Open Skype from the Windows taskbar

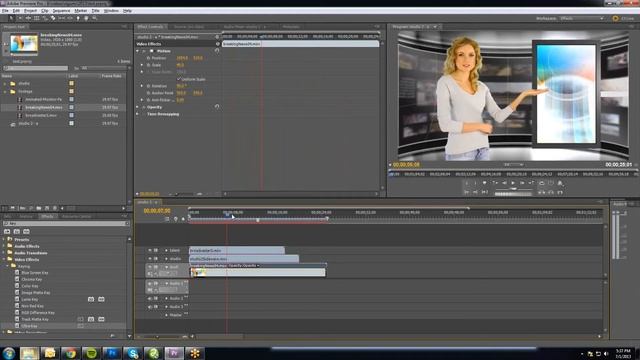point(133,353)
